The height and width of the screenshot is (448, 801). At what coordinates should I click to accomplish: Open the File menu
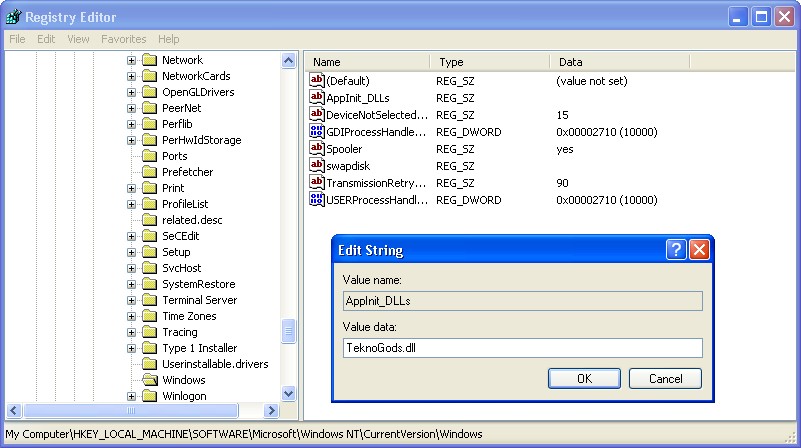(17, 39)
